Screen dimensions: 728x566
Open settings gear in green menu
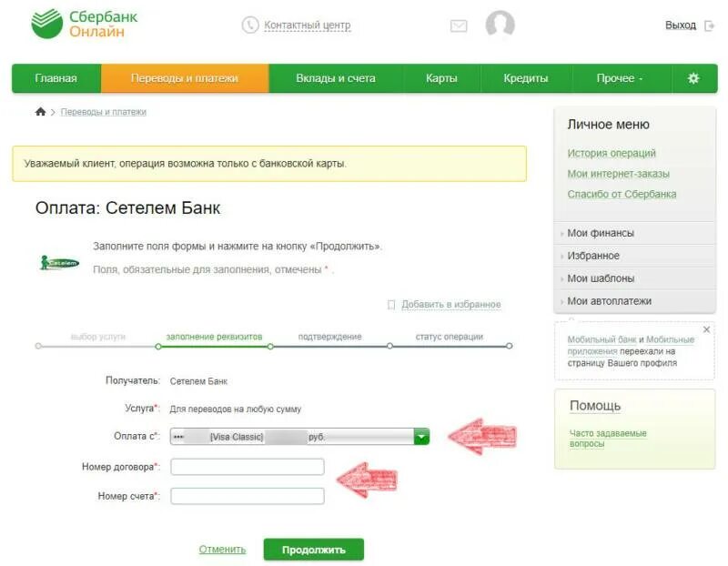(x=693, y=78)
